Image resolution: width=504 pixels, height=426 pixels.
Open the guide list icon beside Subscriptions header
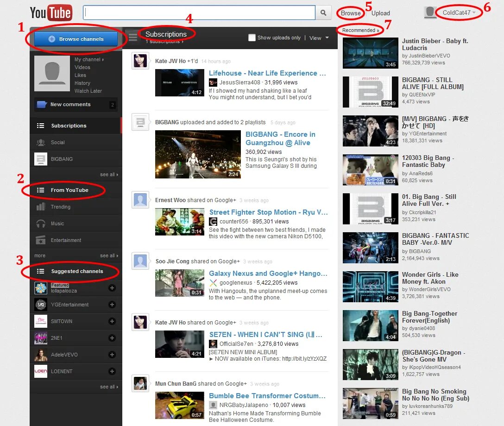coord(133,37)
